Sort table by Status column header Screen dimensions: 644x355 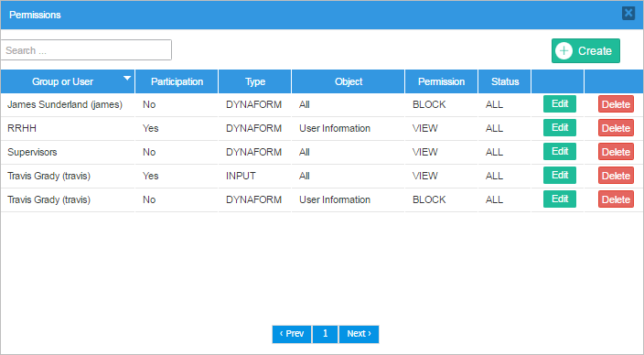pyautogui.click(x=505, y=81)
